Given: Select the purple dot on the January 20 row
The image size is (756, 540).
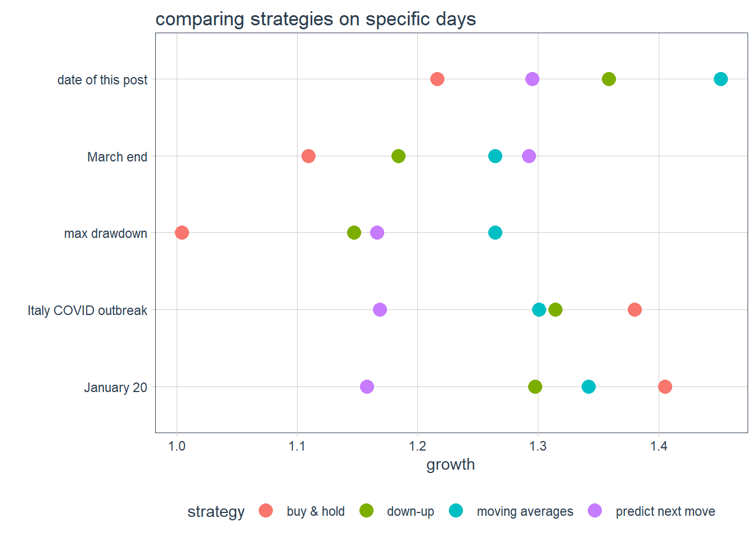Looking at the screenshot, I should pos(367,387).
